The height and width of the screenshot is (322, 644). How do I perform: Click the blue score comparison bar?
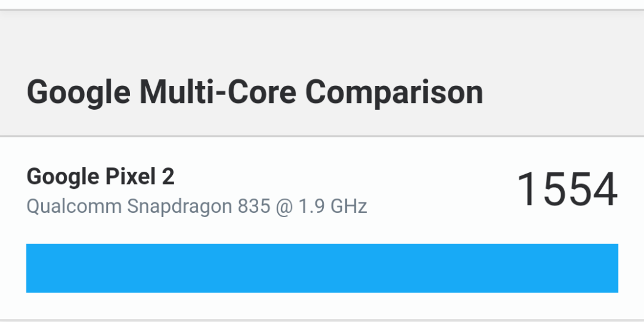322,268
